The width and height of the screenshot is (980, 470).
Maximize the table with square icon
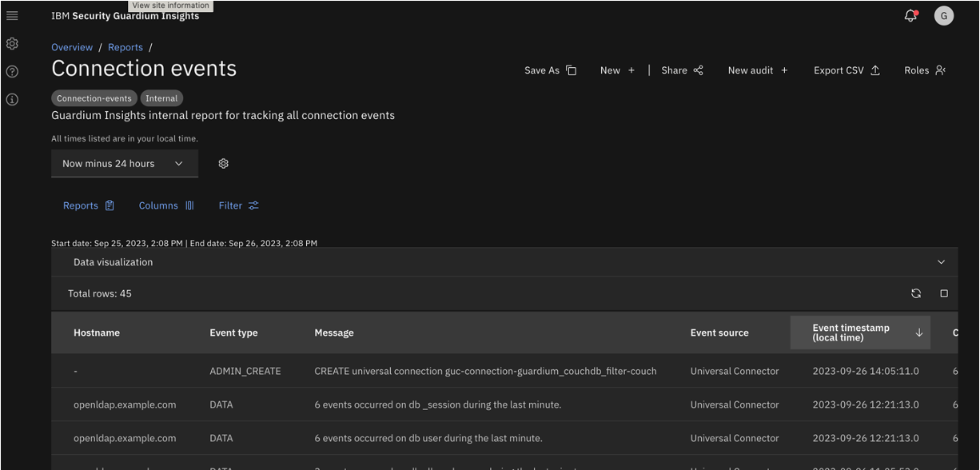tap(943, 293)
